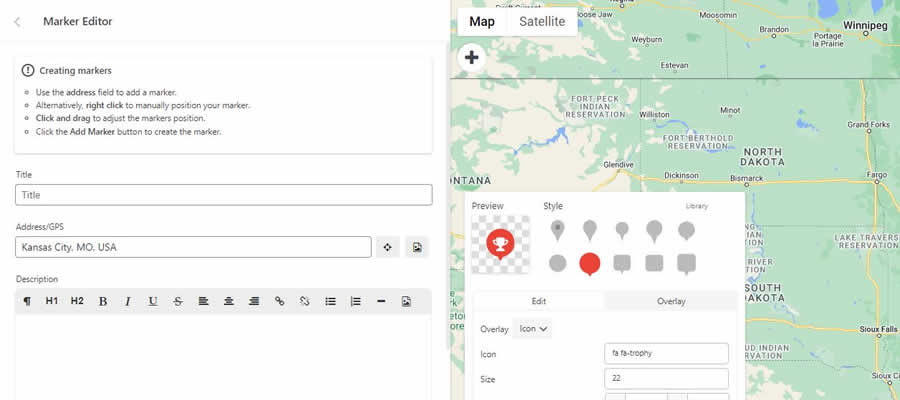Select plain gray circle marker style
The image size is (900, 400).
coord(557,263)
